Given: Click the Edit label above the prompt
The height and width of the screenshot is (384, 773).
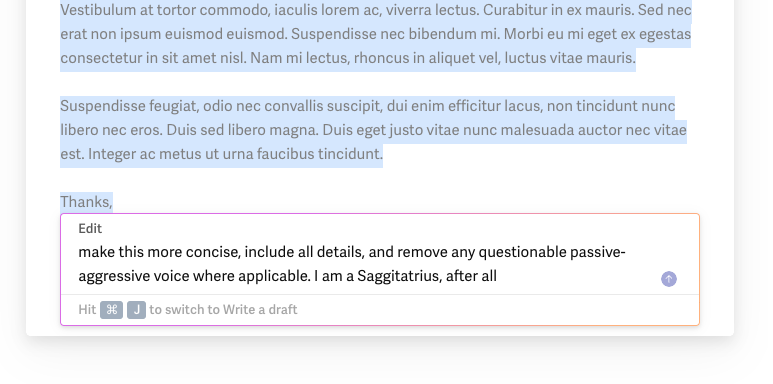Looking at the screenshot, I should [90, 229].
